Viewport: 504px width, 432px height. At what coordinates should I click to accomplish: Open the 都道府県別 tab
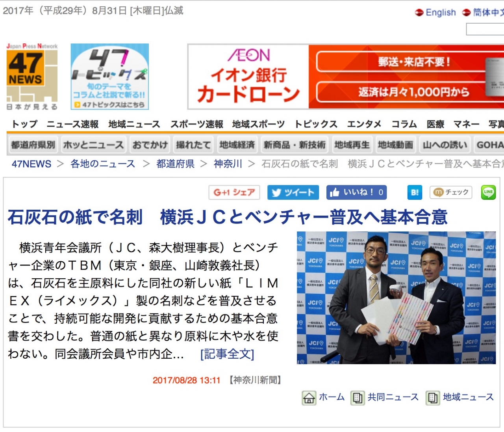pos(33,145)
